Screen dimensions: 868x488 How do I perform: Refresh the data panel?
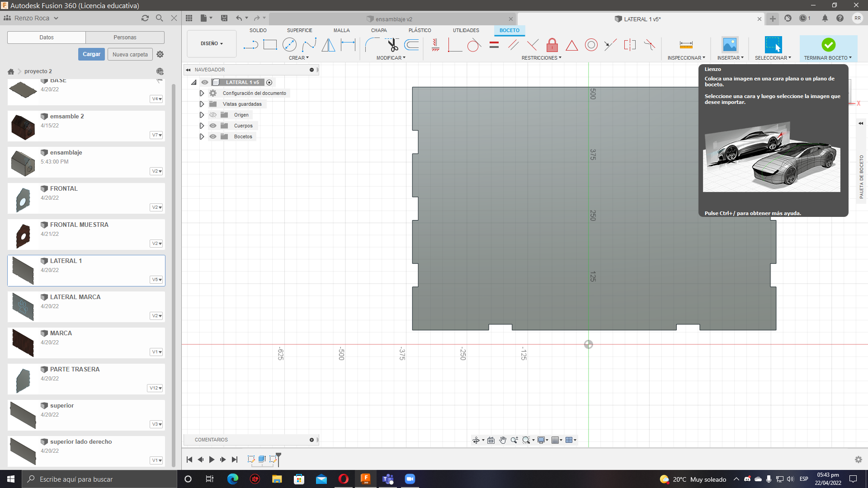[x=145, y=18]
